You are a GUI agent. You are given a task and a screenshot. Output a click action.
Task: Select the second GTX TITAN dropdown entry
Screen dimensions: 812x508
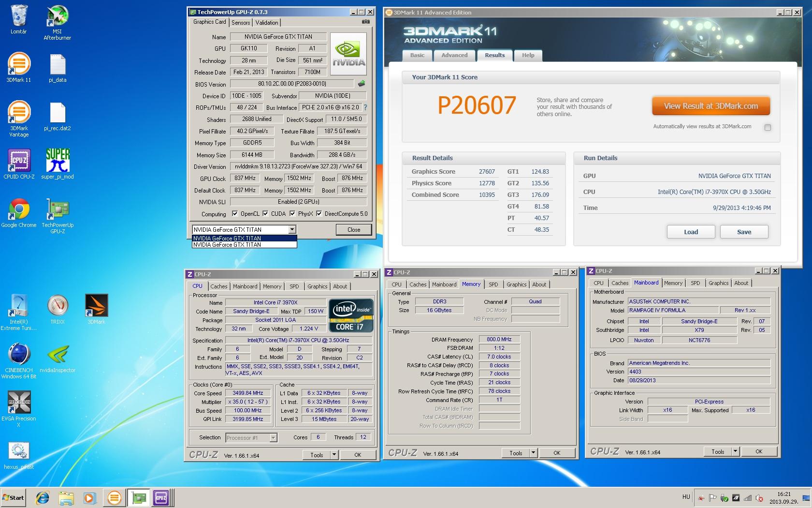click(x=245, y=245)
